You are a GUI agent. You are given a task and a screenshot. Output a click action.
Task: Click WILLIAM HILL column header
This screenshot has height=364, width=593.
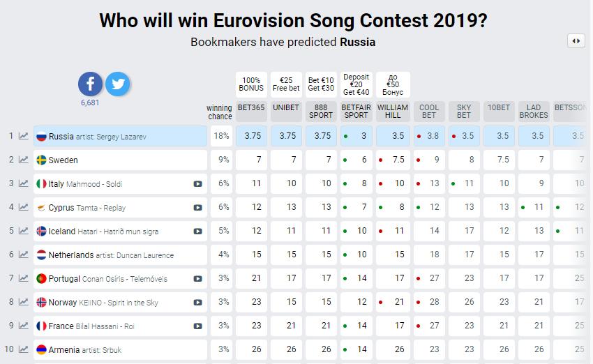393,112
